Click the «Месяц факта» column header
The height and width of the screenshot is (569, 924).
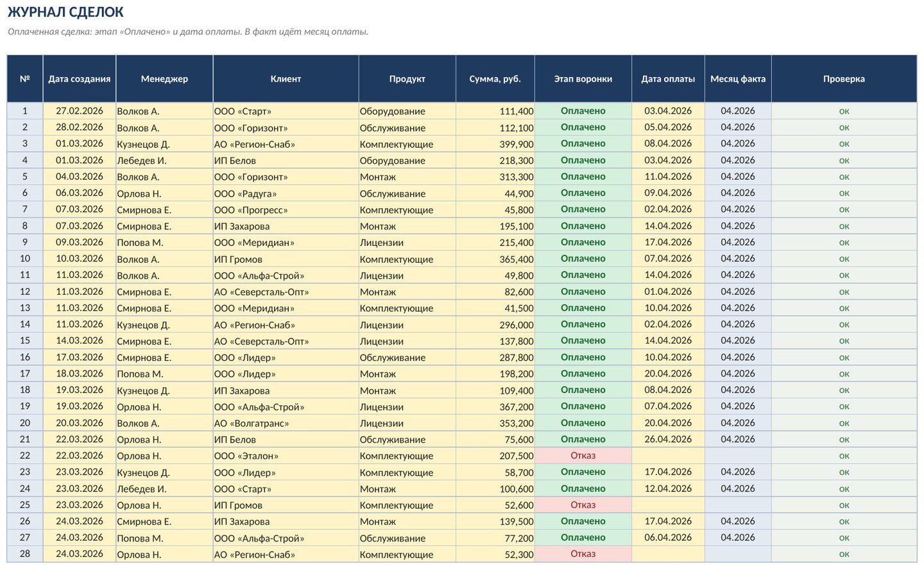tap(738, 79)
